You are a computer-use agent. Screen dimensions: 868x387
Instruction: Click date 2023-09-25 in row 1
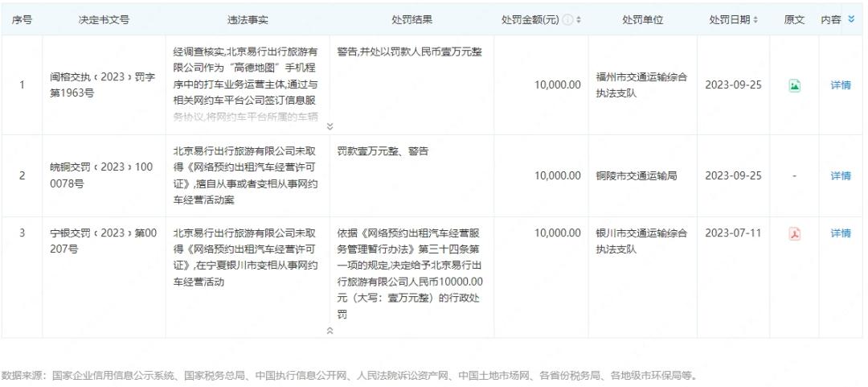coord(733,85)
